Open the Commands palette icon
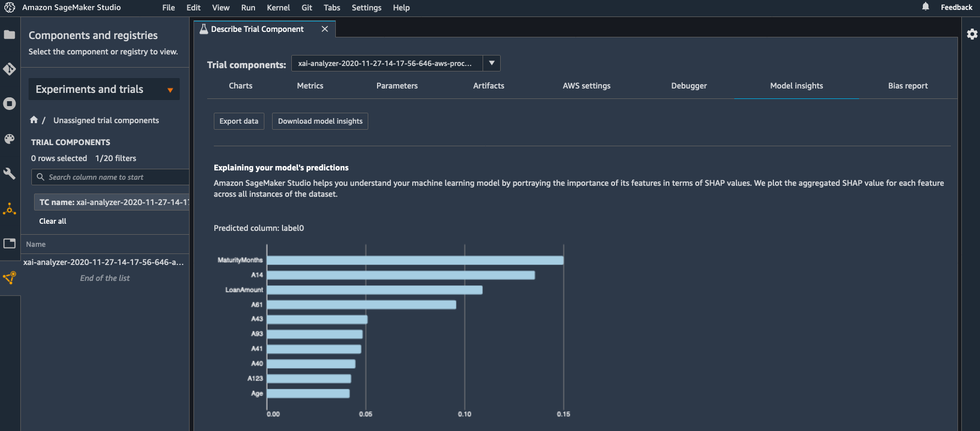 click(x=9, y=139)
